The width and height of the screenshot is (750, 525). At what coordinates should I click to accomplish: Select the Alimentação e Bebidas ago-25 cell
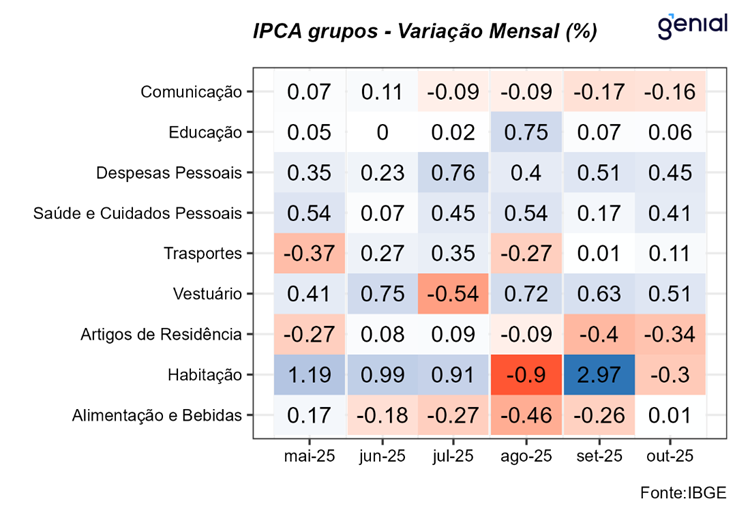pos(525,414)
